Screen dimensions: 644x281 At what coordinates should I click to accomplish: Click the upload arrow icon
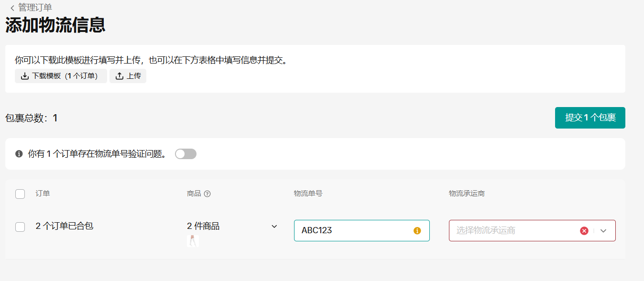[120, 76]
